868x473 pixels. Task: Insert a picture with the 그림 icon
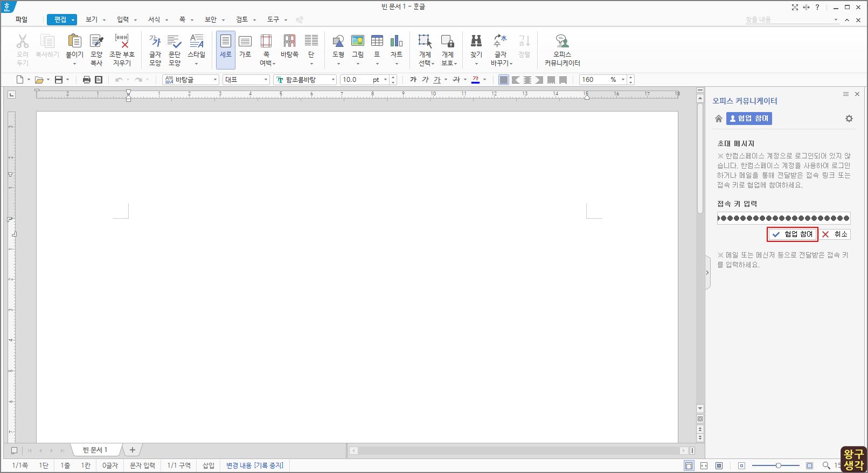(x=358, y=41)
